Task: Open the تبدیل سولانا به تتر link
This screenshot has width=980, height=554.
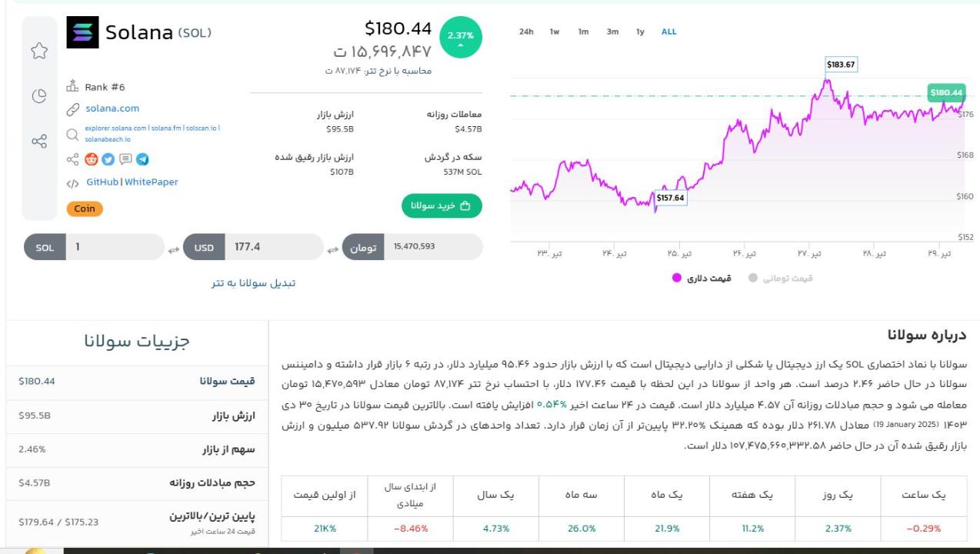Action: (x=254, y=282)
